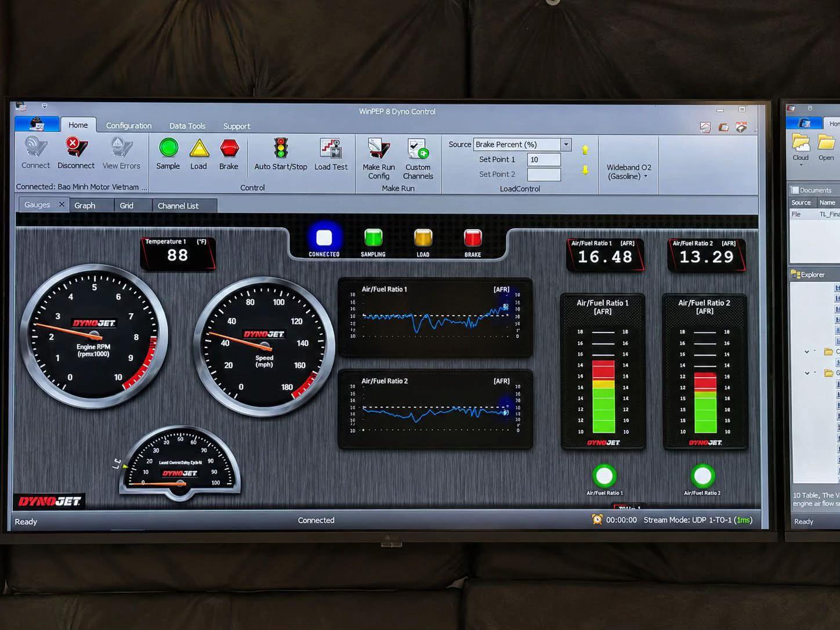Click the View Errors icon

[121, 147]
